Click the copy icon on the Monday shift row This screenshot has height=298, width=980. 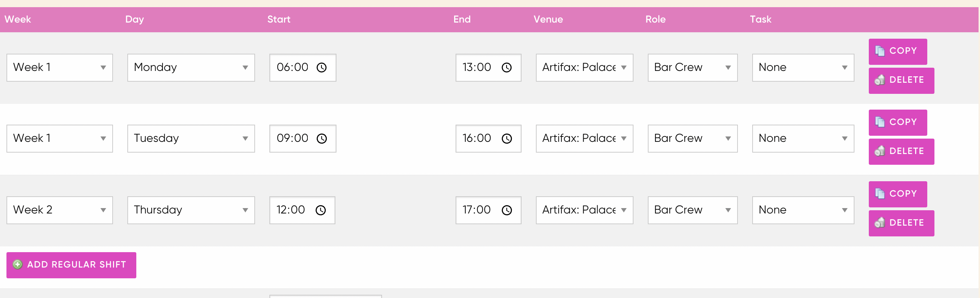pyautogui.click(x=880, y=51)
